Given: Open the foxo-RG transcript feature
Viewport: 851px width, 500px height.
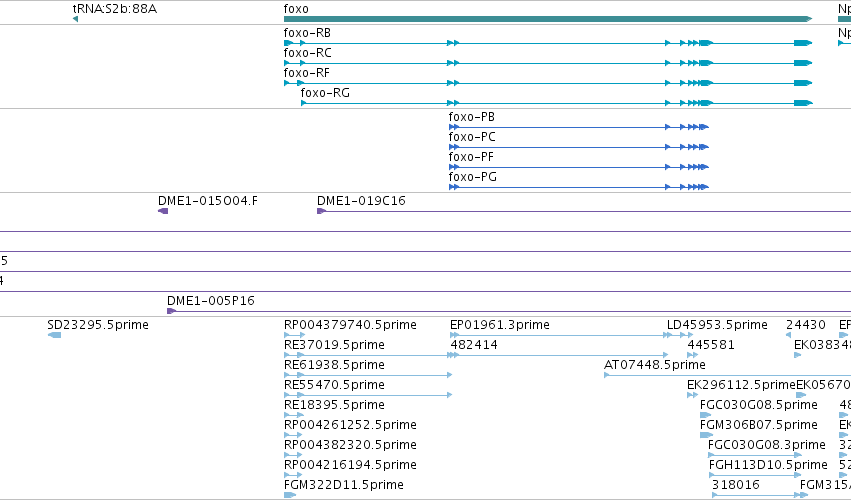Looking at the screenshot, I should (x=556, y=103).
